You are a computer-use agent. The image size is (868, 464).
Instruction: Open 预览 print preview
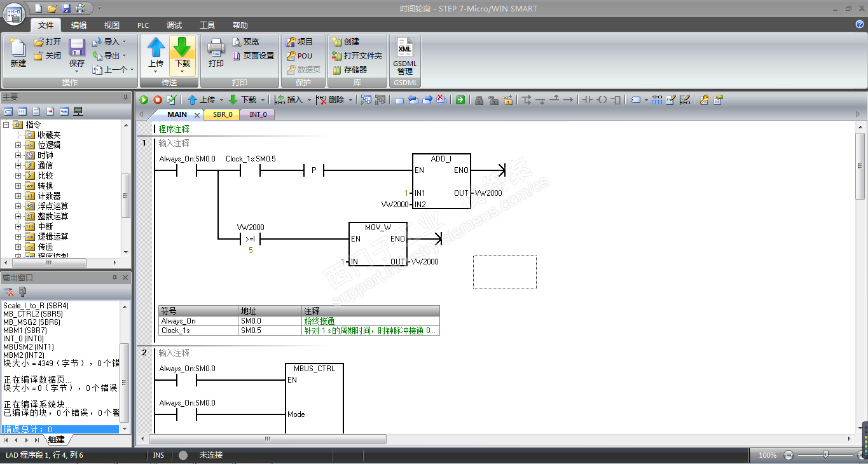pos(245,42)
